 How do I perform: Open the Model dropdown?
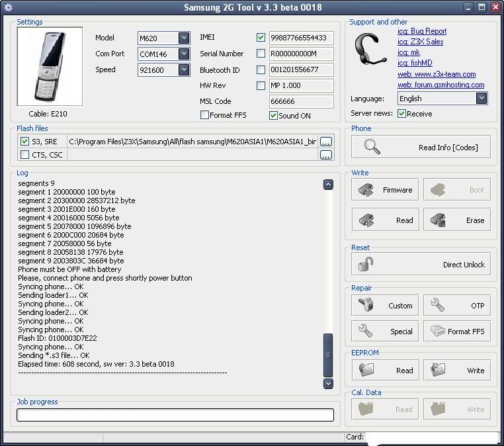(x=184, y=38)
